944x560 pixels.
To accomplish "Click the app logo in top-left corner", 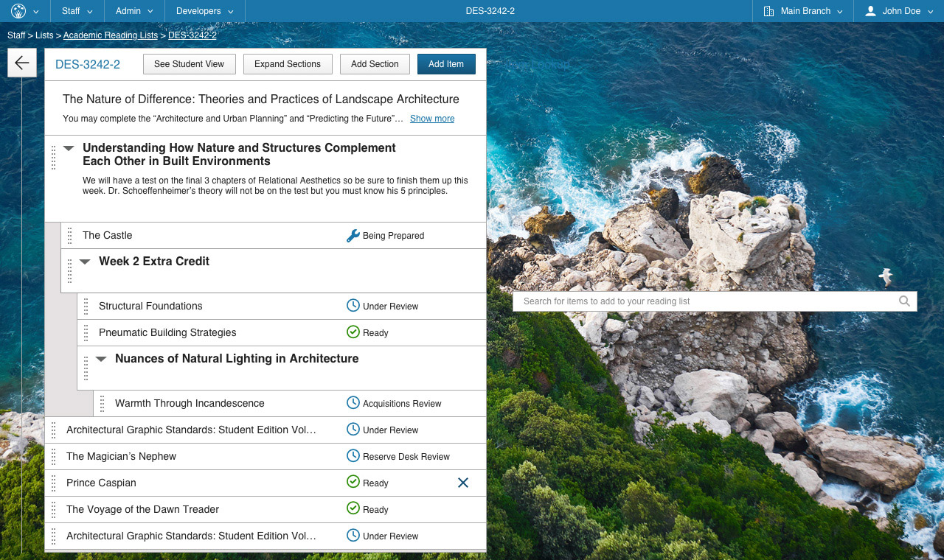I will pos(18,11).
